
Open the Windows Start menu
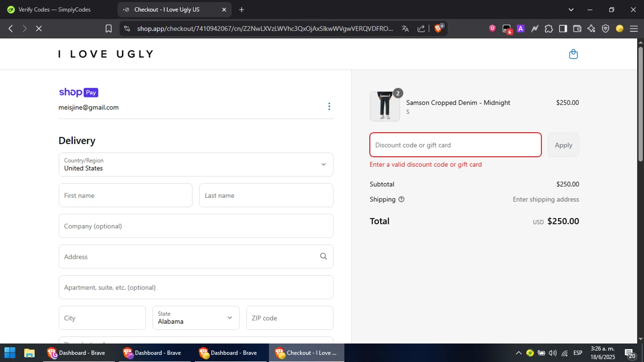(9, 353)
